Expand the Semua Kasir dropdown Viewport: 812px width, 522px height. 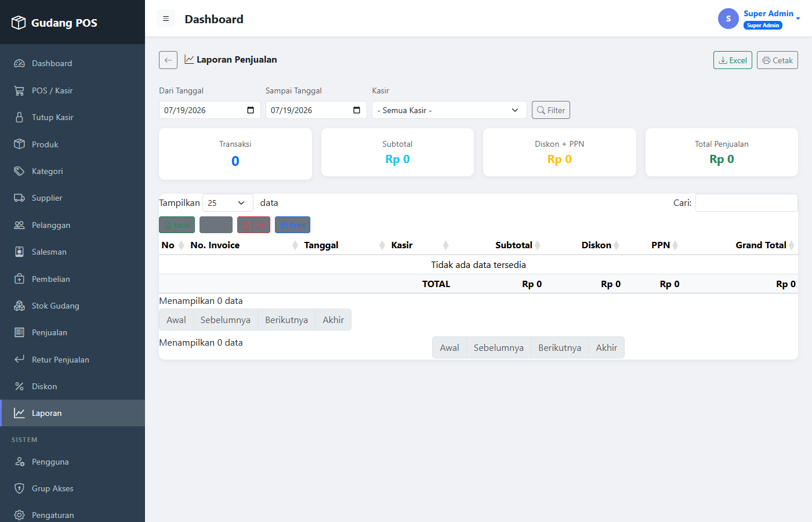449,110
